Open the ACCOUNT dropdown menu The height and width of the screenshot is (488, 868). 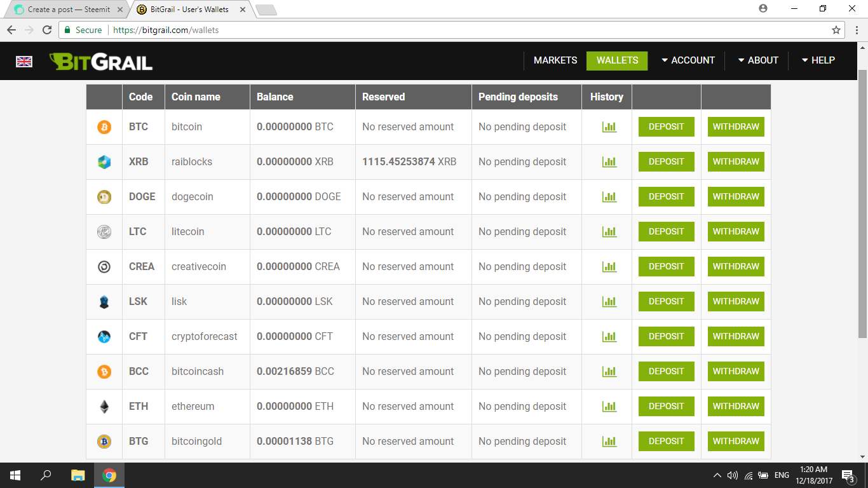pos(688,60)
